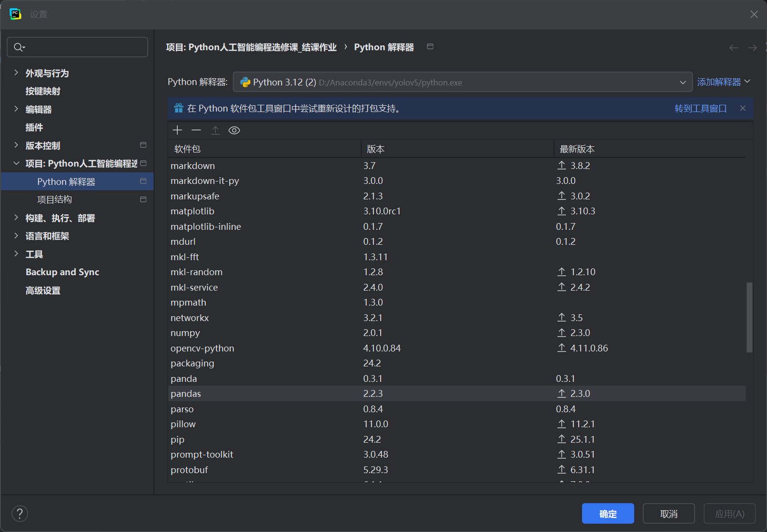767x532 pixels.
Task: Expand the 构建、执行、部署 section
Action: 16,218
